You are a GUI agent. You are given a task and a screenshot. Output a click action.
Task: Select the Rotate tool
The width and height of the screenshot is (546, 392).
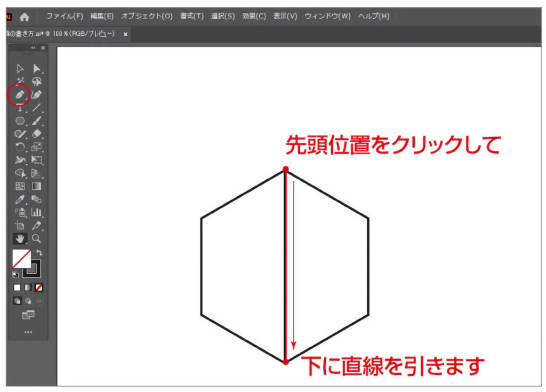[x=20, y=147]
